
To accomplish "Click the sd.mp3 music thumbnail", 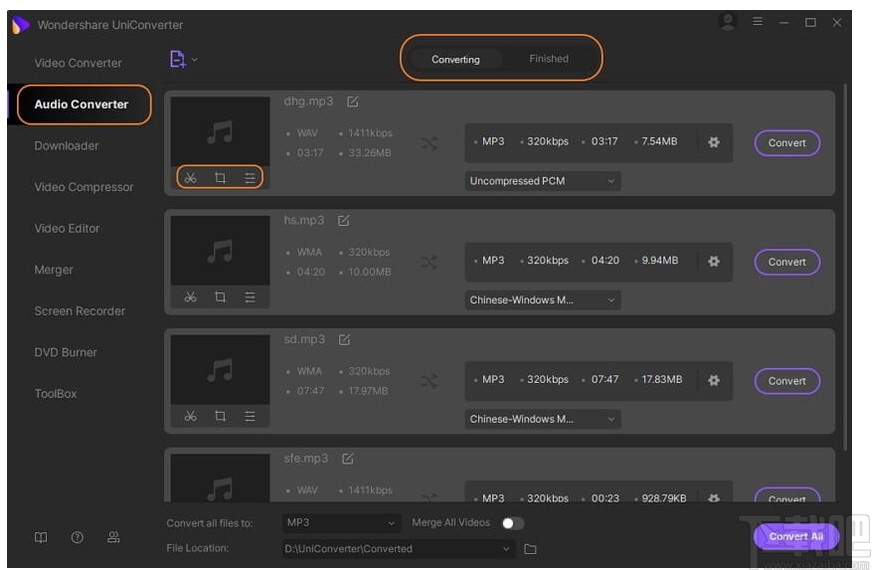I will [220, 370].
